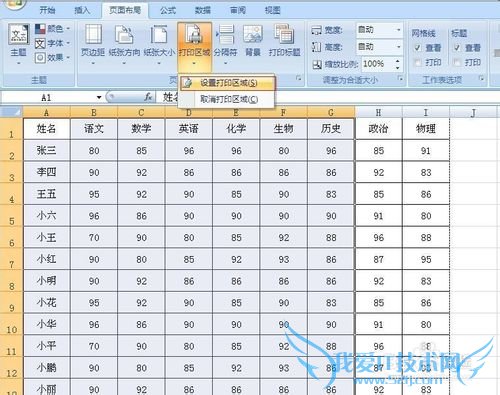The width and height of the screenshot is (500, 395).
Task: Open theme Fonts (字体) menu
Action: click(x=52, y=43)
